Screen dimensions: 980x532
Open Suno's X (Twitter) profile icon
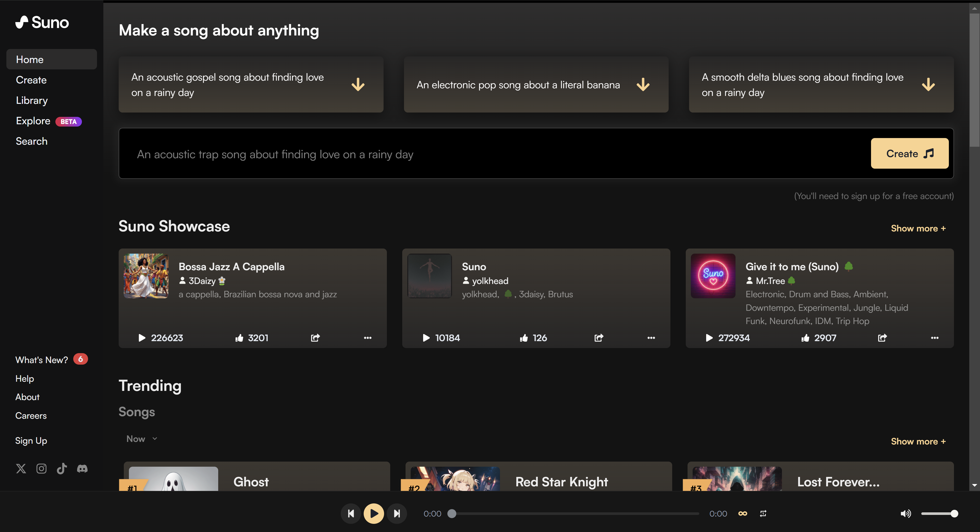click(21, 468)
